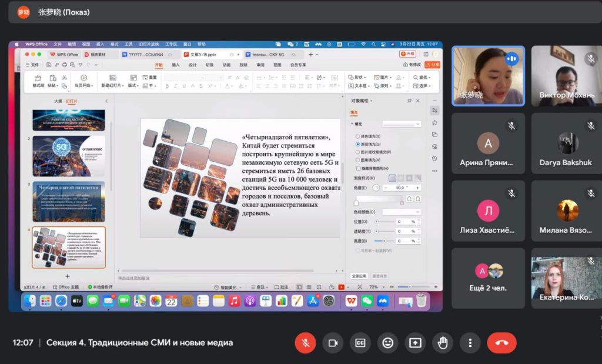This screenshot has width=602, height=364.
Task: Unmute the microphone in the call bar
Action: pos(305,343)
